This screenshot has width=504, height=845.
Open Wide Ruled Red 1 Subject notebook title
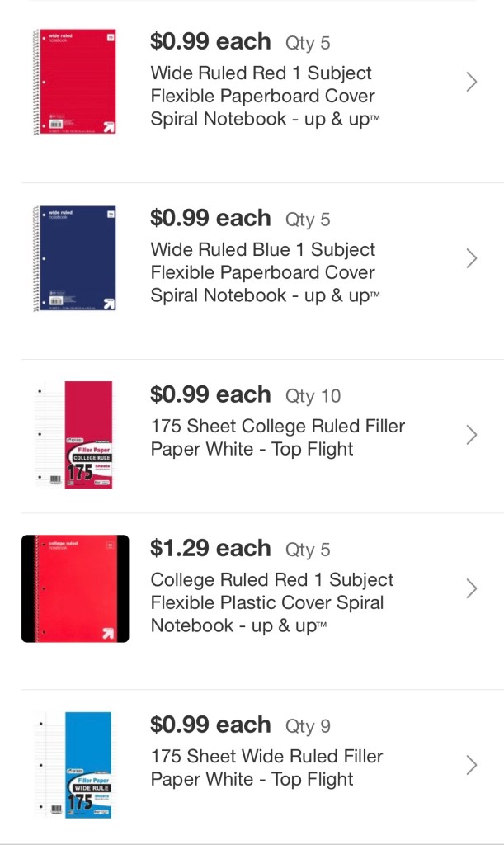pyautogui.click(x=262, y=96)
